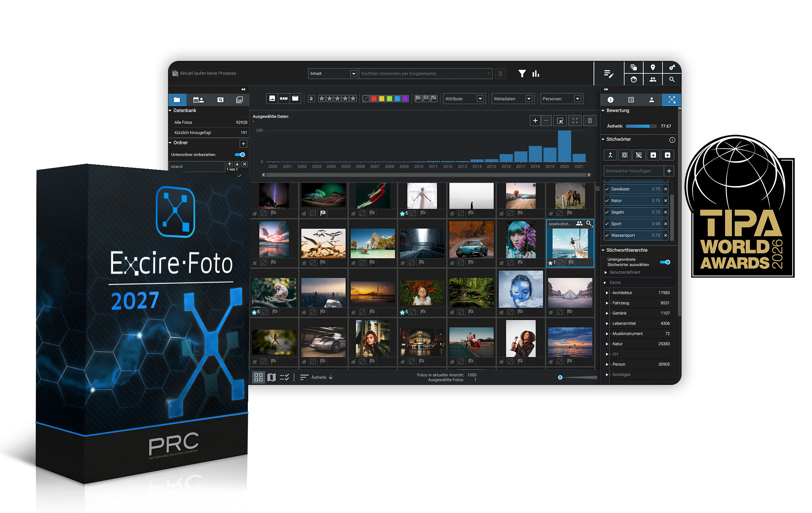The image size is (812, 513).
Task: Uncheck the Sport keyword checkbox
Action: (607, 224)
